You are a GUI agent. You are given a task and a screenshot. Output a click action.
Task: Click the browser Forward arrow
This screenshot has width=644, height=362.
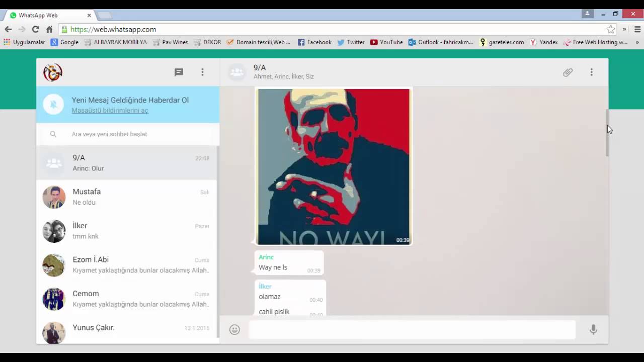pos(22,30)
